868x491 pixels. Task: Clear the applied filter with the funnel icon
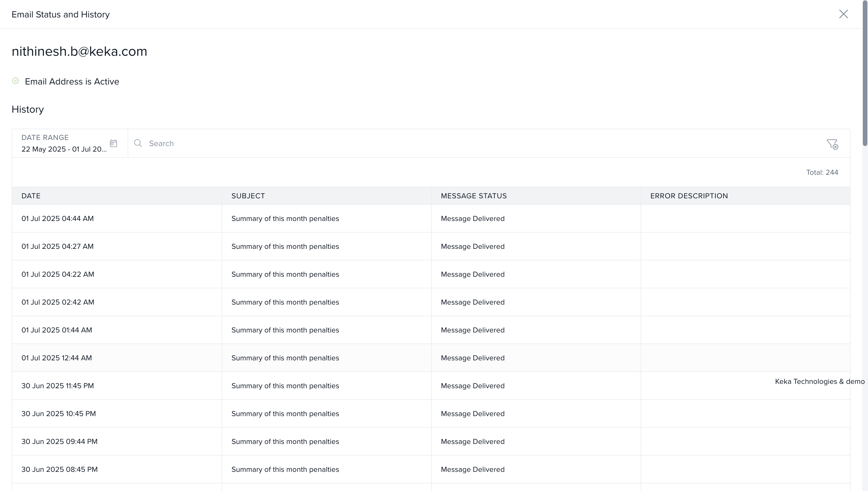[832, 144]
